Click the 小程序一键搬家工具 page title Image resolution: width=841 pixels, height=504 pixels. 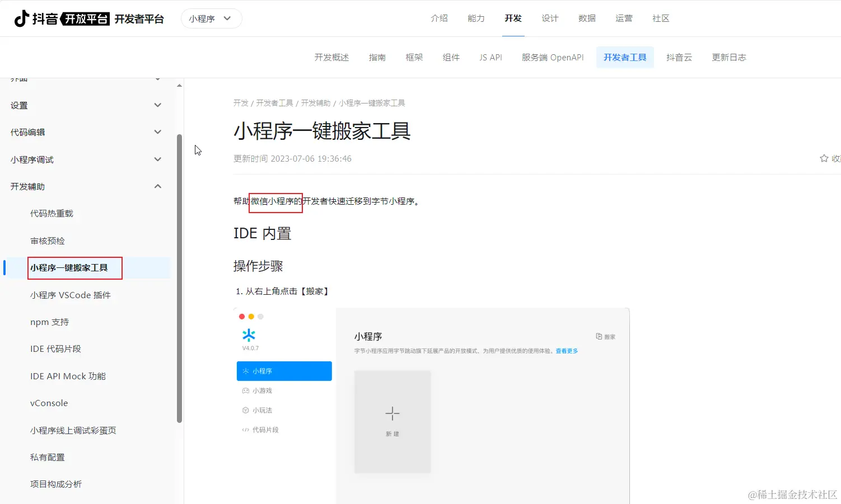click(322, 131)
